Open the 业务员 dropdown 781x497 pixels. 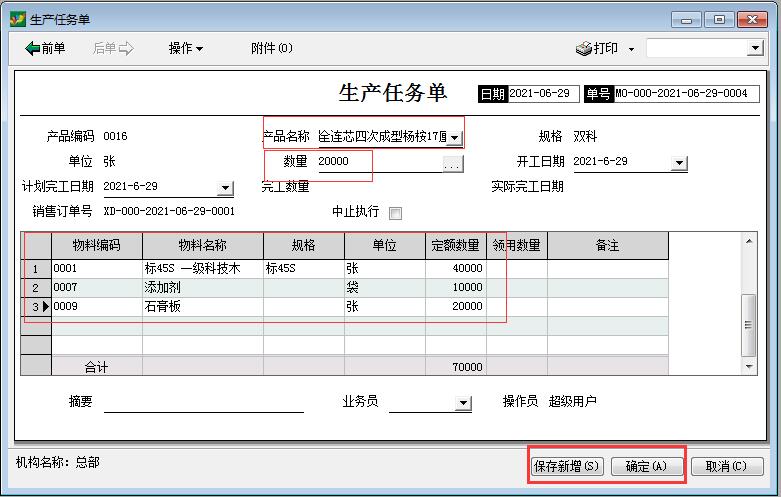click(463, 403)
